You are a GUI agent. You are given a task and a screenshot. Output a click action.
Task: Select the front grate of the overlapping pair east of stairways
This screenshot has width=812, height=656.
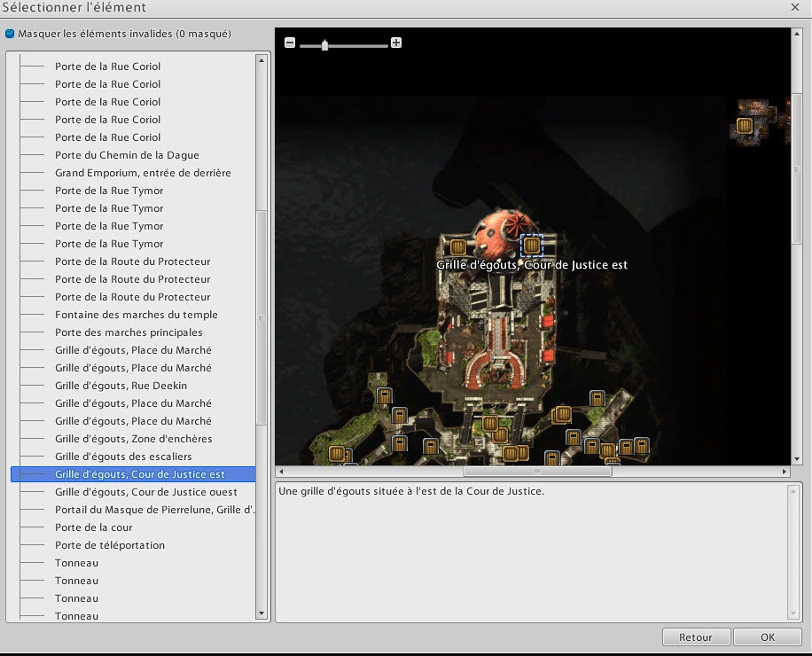pos(563,414)
